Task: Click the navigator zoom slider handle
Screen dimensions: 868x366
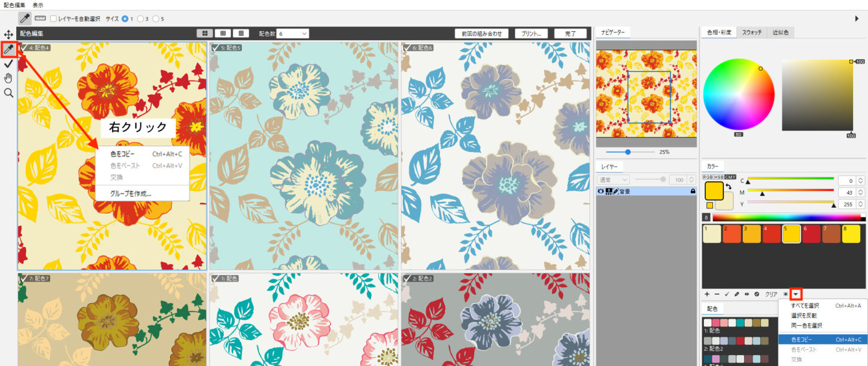Action: (x=627, y=152)
